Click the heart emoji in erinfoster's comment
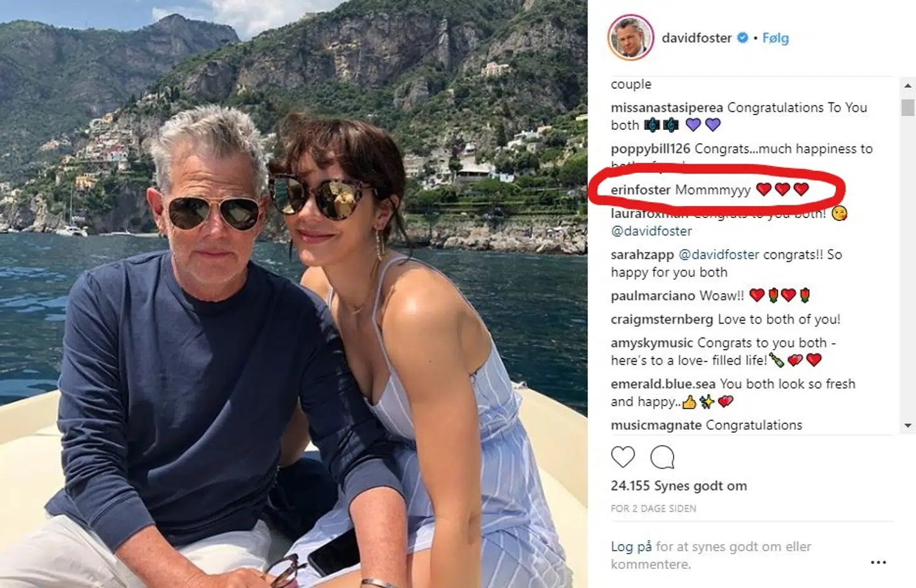916x588 pixels. (x=763, y=189)
